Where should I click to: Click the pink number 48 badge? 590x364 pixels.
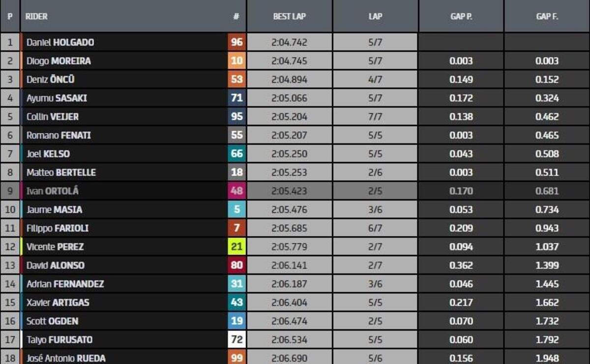pos(236,191)
